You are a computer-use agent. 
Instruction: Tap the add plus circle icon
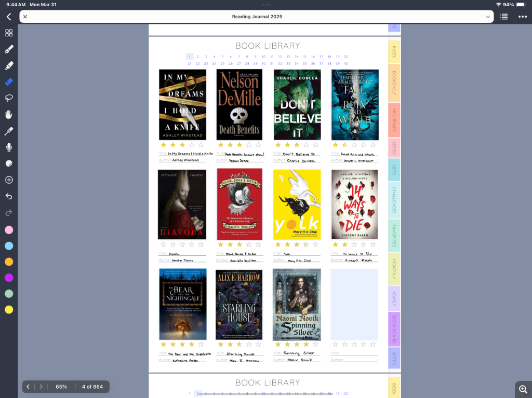pos(9,180)
